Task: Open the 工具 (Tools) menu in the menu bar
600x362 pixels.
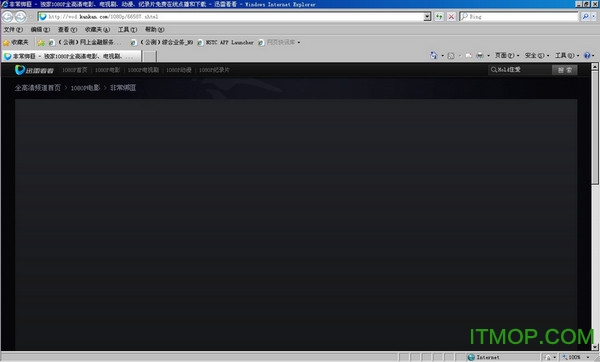Action: pyautogui.click(x=127, y=29)
